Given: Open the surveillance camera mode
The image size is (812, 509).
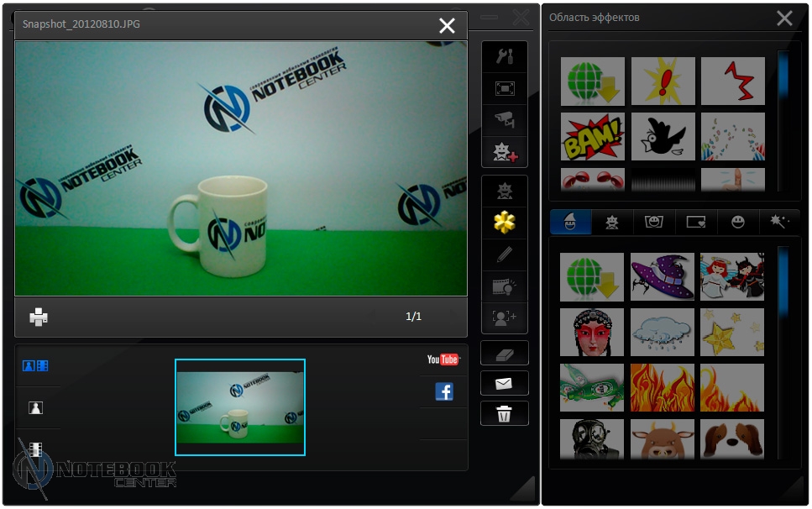Looking at the screenshot, I should point(505,120).
